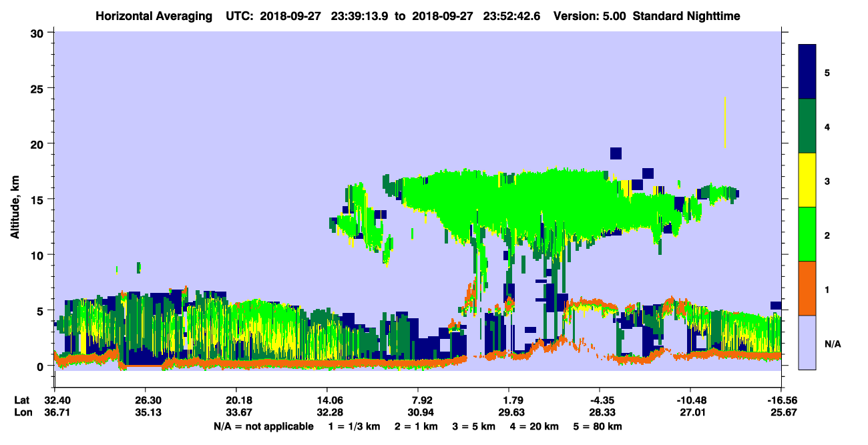Click the '5 = 80 km' legend entry
The width and height of the screenshot is (868, 445).
pos(598,426)
